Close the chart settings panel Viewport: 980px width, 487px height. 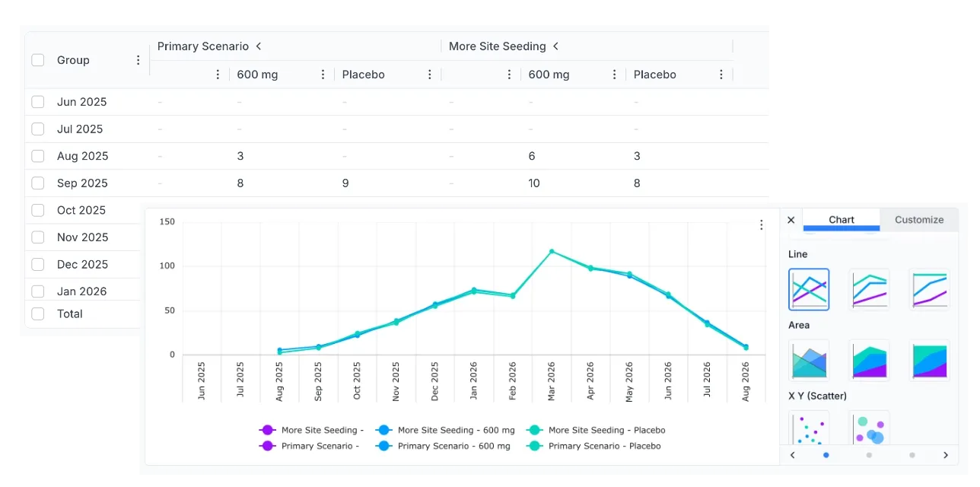click(791, 220)
